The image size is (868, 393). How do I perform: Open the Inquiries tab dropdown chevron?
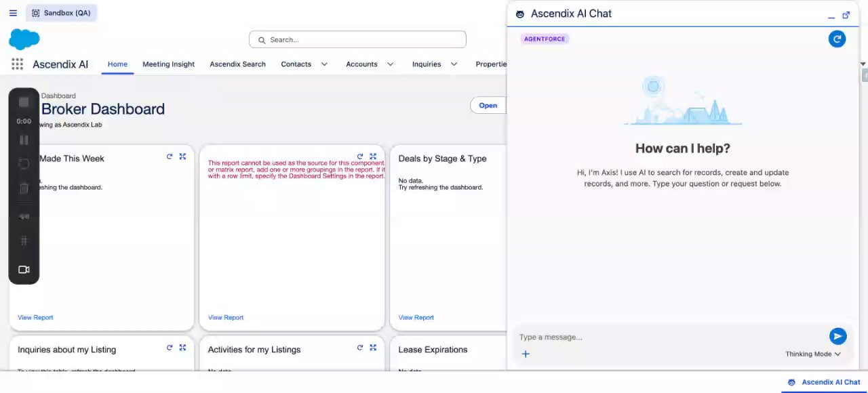tap(454, 64)
